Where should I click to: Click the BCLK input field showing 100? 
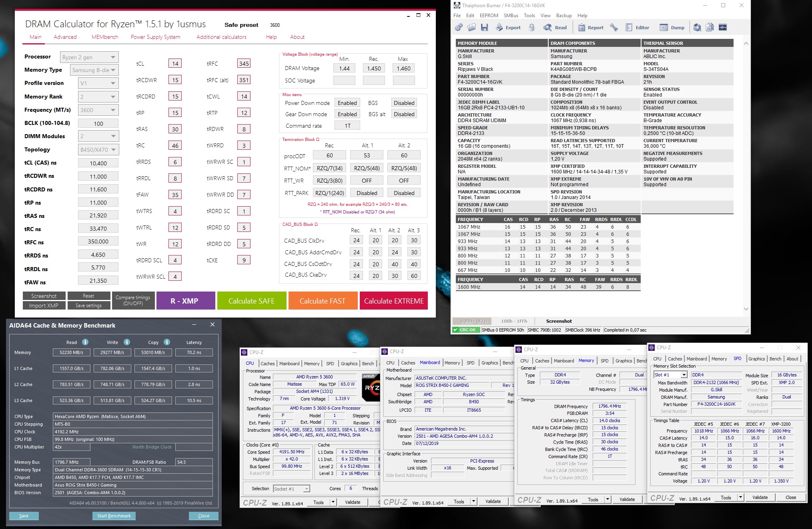pyautogui.click(x=98, y=123)
